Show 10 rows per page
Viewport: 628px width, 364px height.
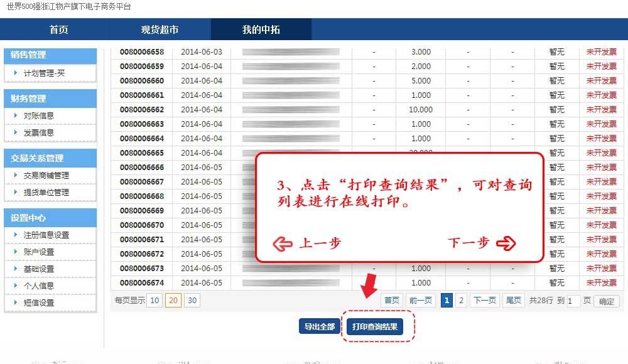pos(154,301)
